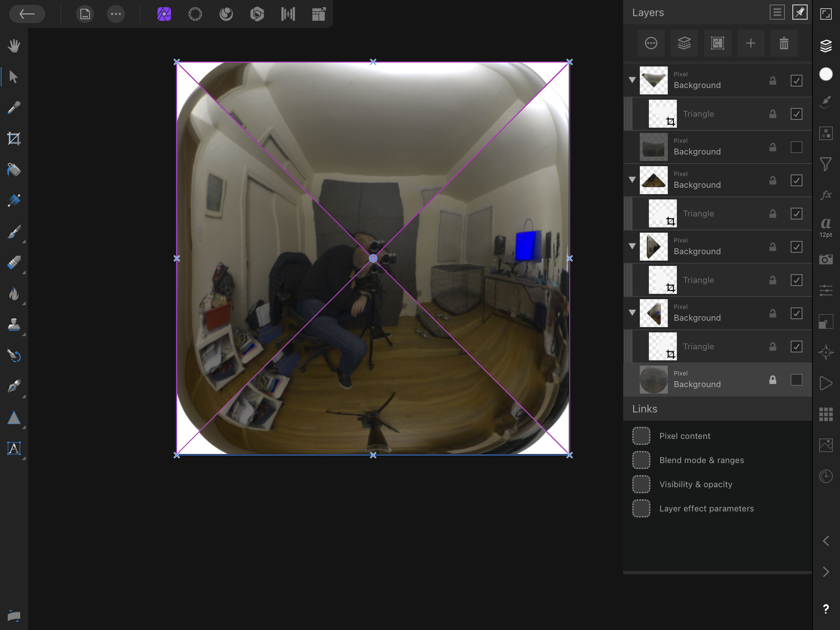Hide the topmost Triangle layer

pyautogui.click(x=796, y=114)
